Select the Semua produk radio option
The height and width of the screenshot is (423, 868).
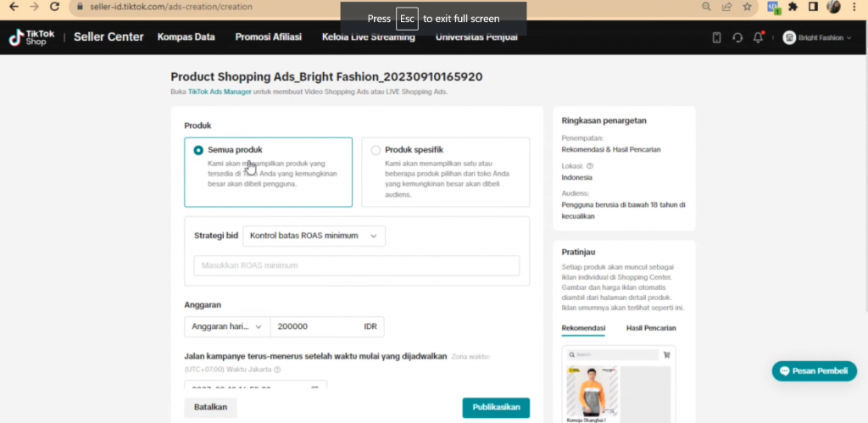coord(198,150)
